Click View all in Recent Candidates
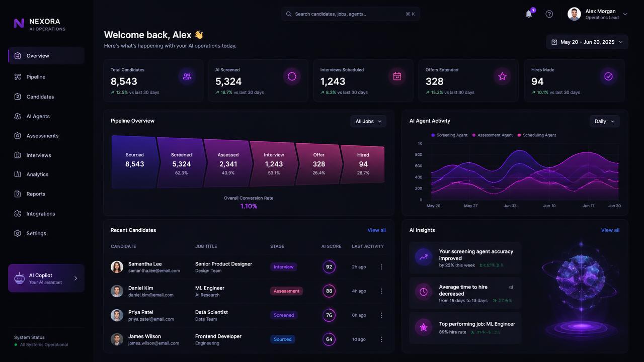 pos(376,230)
